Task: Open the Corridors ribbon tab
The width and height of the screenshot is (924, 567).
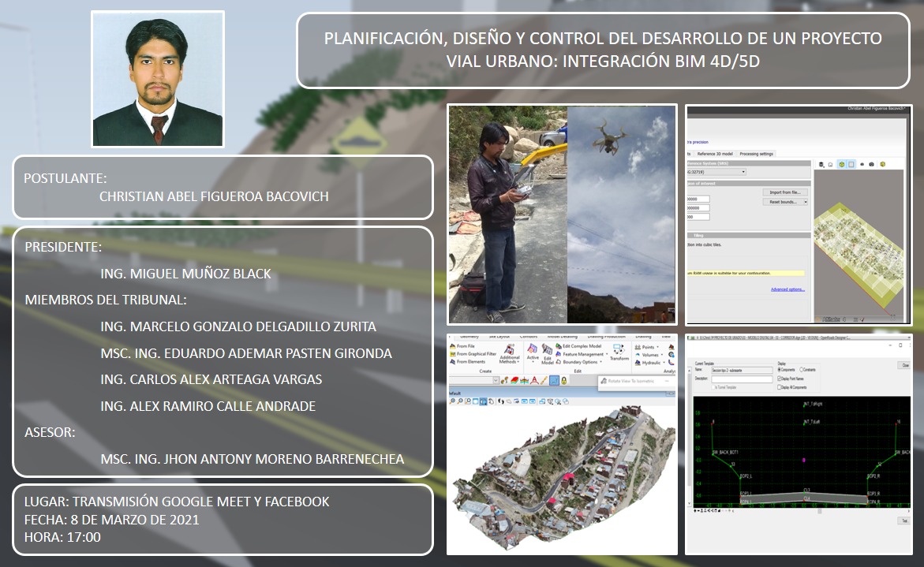Action: (x=529, y=337)
